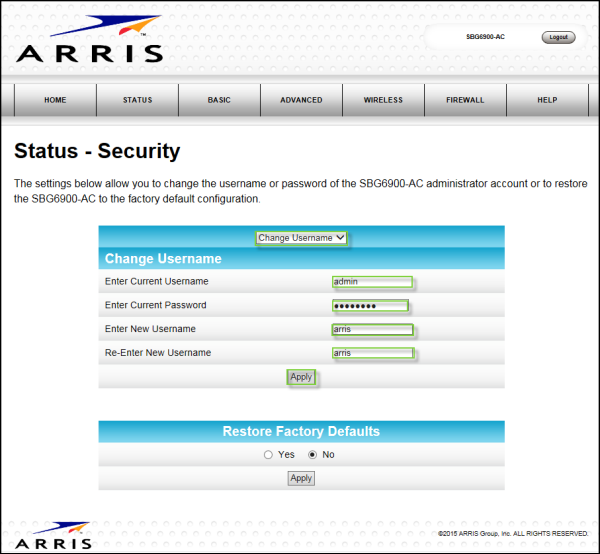
Task: Focus the Enter Current Password field
Action: click(371, 306)
